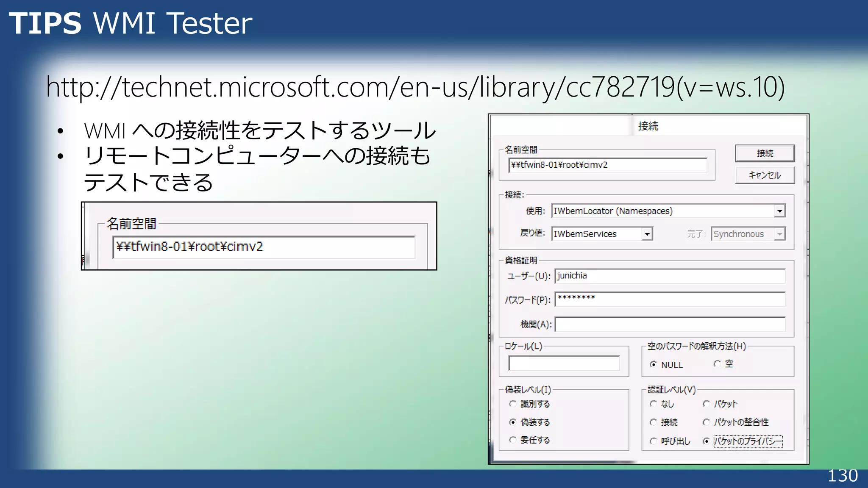Select 識別する impersonation level
This screenshot has height=488, width=868.
tap(513, 404)
